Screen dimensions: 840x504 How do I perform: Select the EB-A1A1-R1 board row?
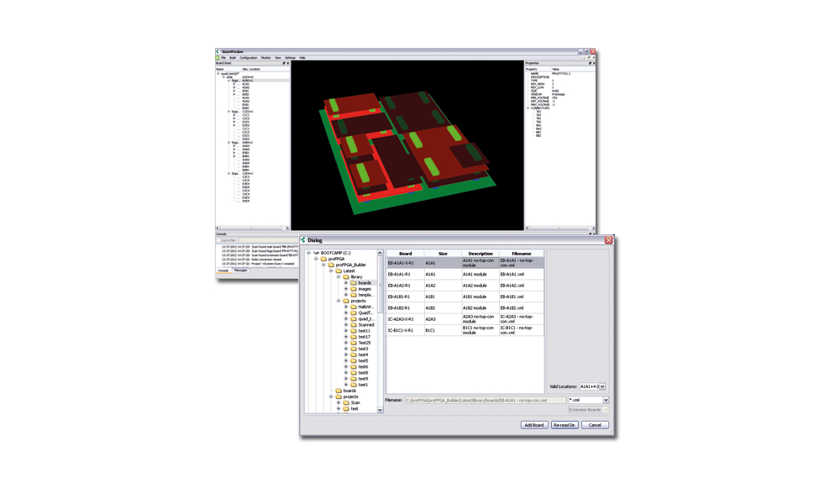point(465,274)
